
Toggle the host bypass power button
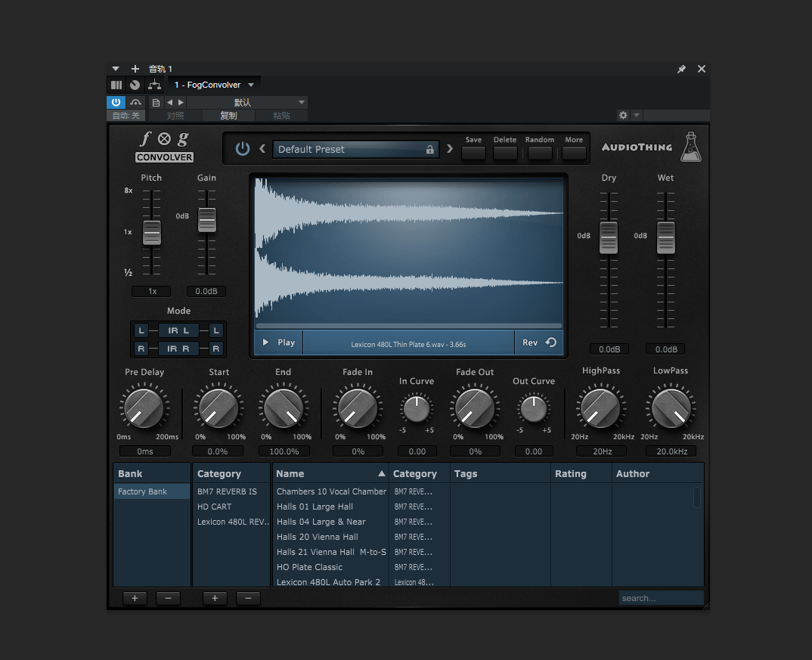(116, 102)
